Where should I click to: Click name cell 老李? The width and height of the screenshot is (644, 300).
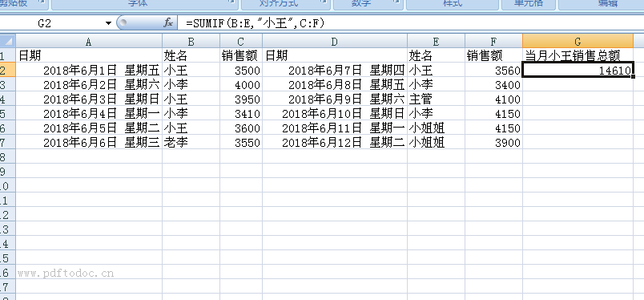[x=191, y=143]
